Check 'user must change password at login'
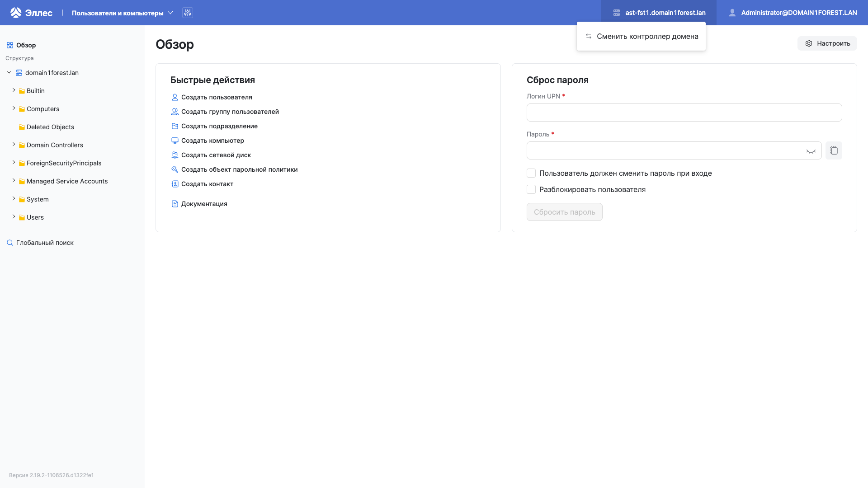Image resolution: width=868 pixels, height=488 pixels. pyautogui.click(x=531, y=173)
